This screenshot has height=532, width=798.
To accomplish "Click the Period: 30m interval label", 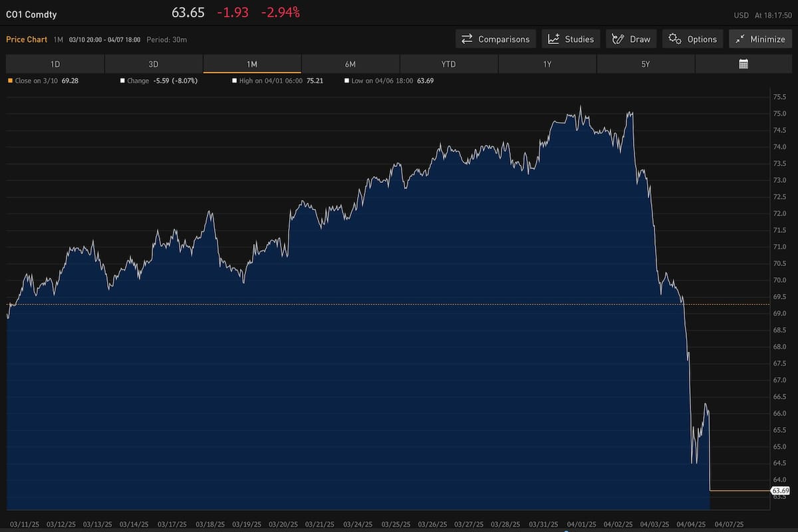I will click(168, 40).
